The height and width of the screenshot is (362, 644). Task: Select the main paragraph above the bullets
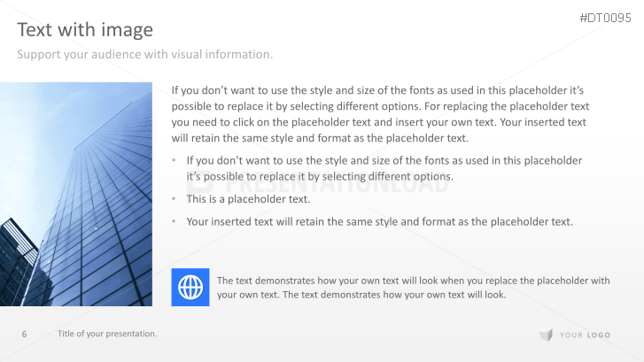click(x=379, y=114)
